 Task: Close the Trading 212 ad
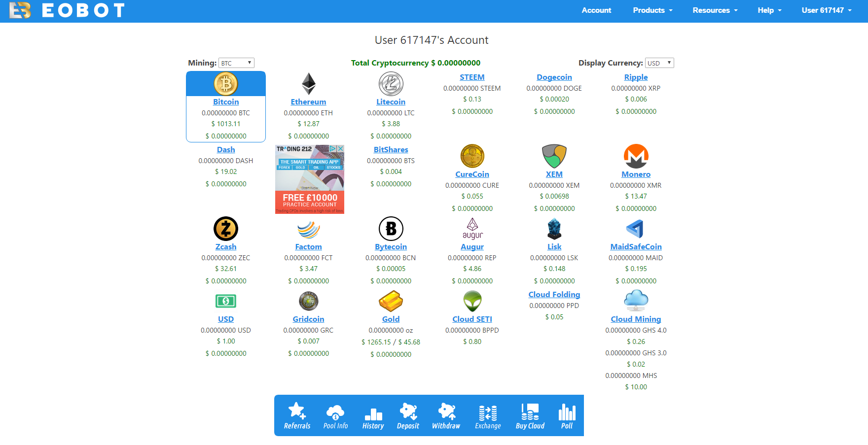[340, 148]
